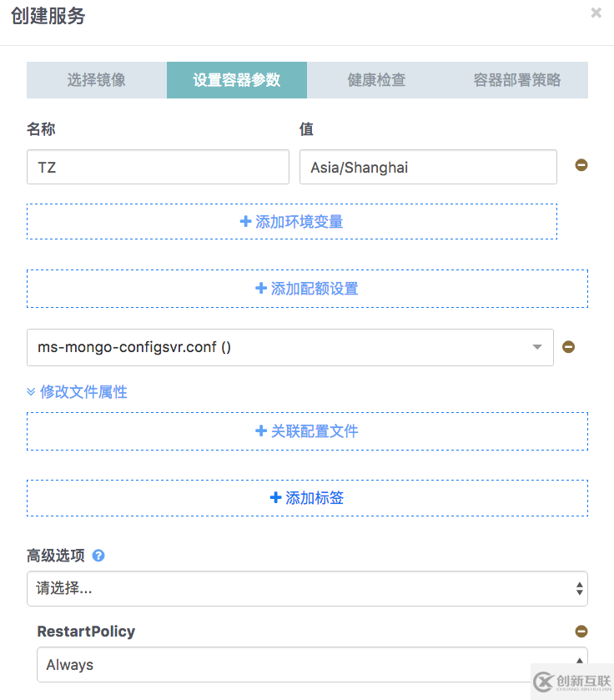The height and width of the screenshot is (700, 614).
Task: Focus the Asia/Shanghai value field
Action: (x=428, y=167)
